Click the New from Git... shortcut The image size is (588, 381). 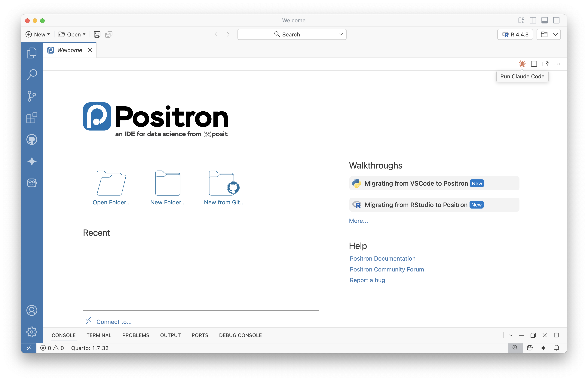point(224,188)
